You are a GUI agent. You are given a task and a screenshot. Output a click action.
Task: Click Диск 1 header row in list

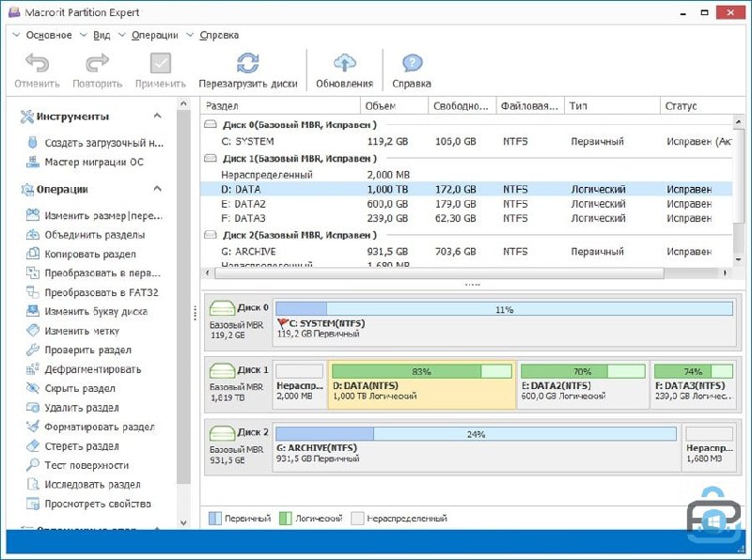coord(467,158)
